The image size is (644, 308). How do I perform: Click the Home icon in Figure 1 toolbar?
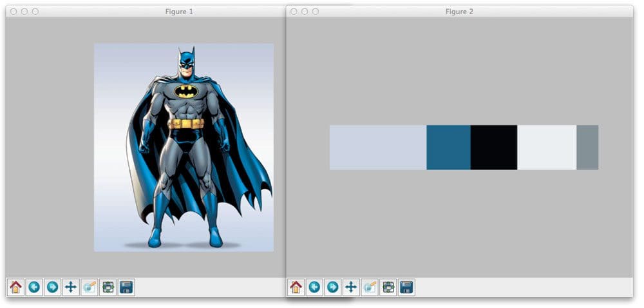pos(15,287)
